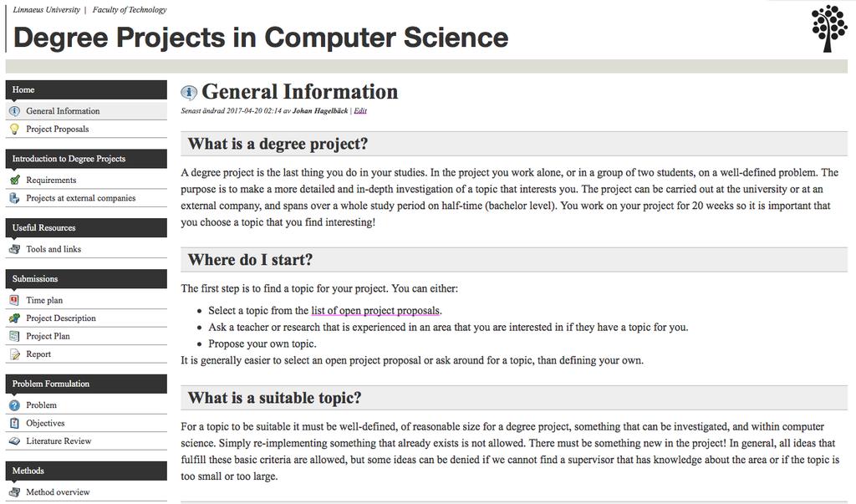This screenshot has height=504, width=856.
Task: Click the Tools and links icon
Action: [x=15, y=249]
